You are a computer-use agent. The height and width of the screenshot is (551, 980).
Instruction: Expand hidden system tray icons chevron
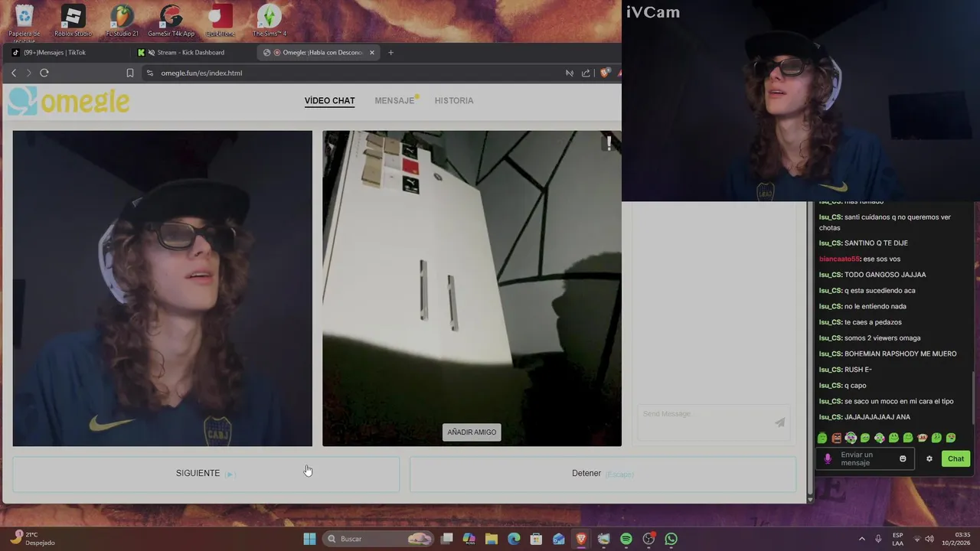tap(861, 539)
